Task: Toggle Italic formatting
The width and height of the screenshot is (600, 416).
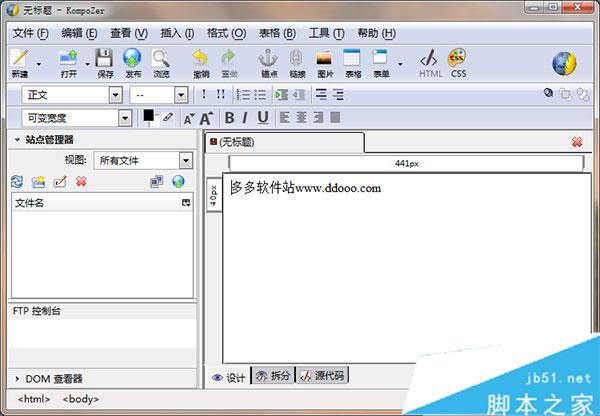Action: 245,118
